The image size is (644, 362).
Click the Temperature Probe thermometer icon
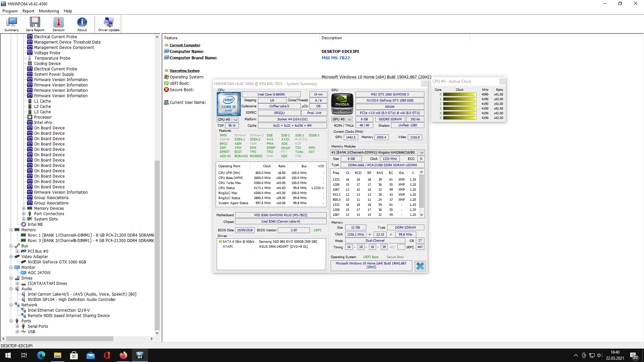coord(30,58)
